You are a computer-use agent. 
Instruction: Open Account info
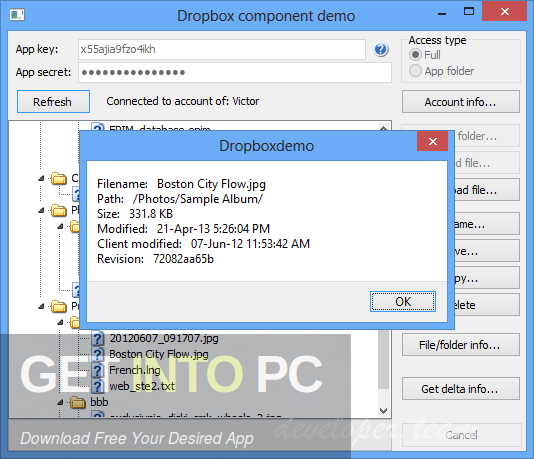point(460,101)
